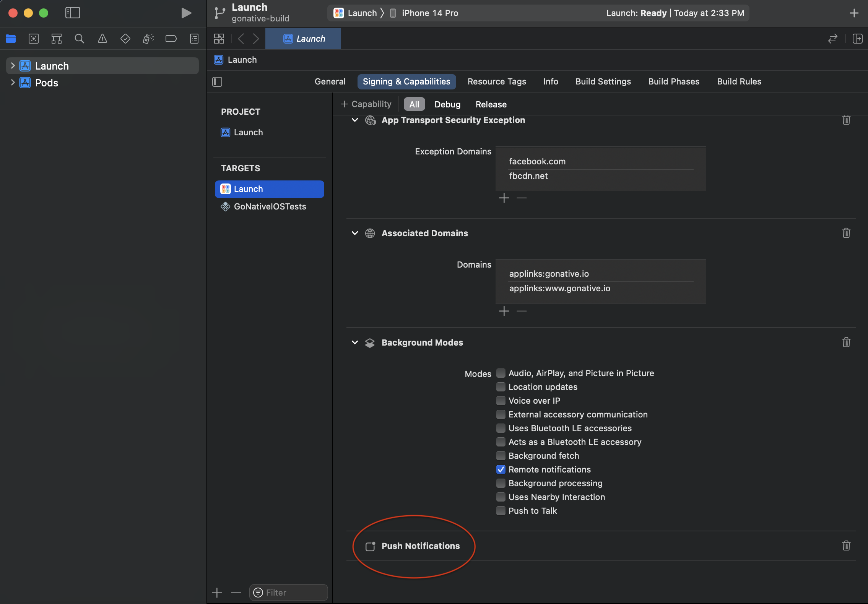This screenshot has width=868, height=604.
Task: Collapse the Associated Domains section
Action: coord(354,234)
